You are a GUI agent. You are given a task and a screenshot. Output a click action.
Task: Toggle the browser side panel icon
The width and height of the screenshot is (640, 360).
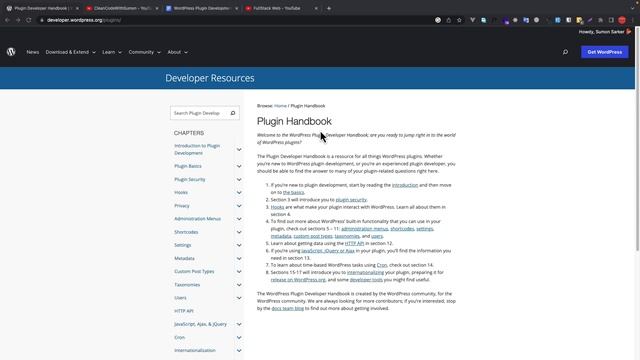(611, 20)
